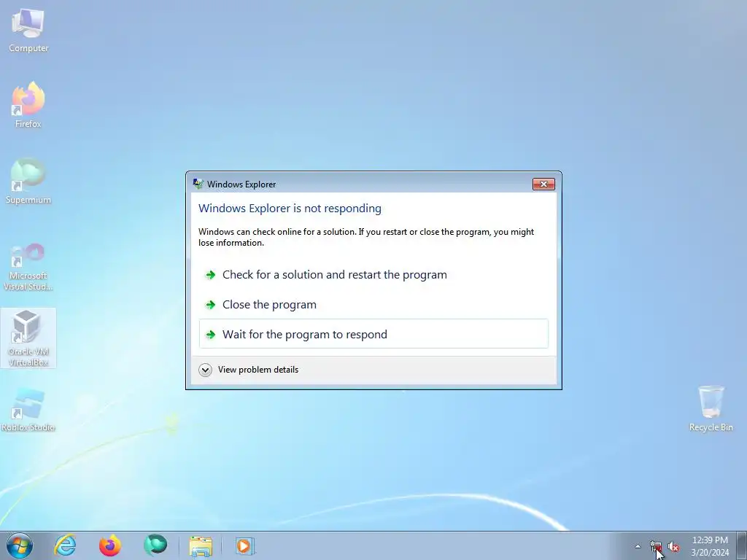Click the green arrow beside Check for a solution
The height and width of the screenshot is (560, 747).
(210, 275)
